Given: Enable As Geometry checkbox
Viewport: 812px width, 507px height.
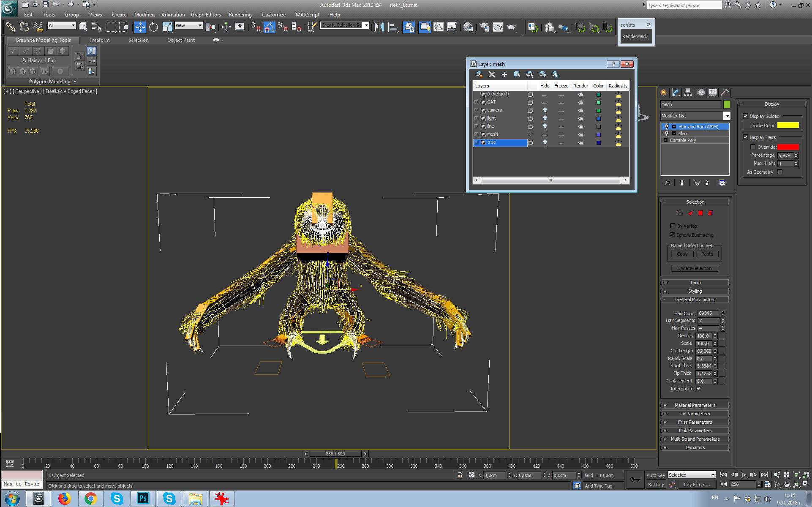Looking at the screenshot, I should click(x=780, y=172).
